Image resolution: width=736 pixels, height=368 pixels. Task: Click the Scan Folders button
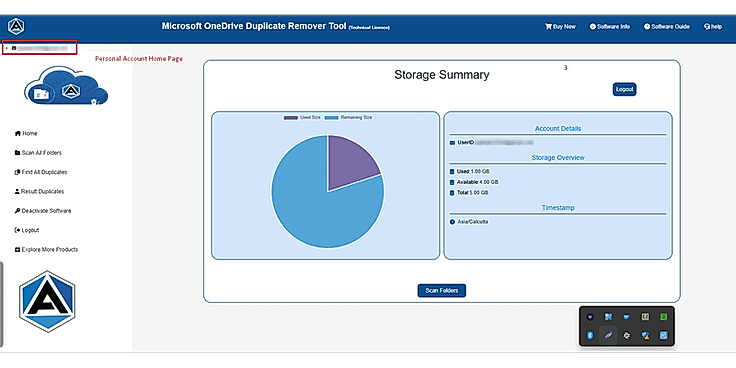coord(442,291)
